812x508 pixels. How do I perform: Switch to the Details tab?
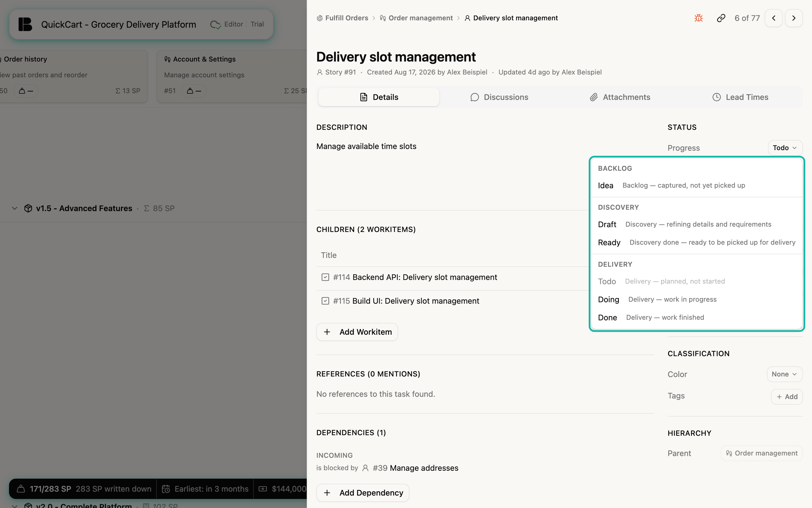click(x=379, y=97)
